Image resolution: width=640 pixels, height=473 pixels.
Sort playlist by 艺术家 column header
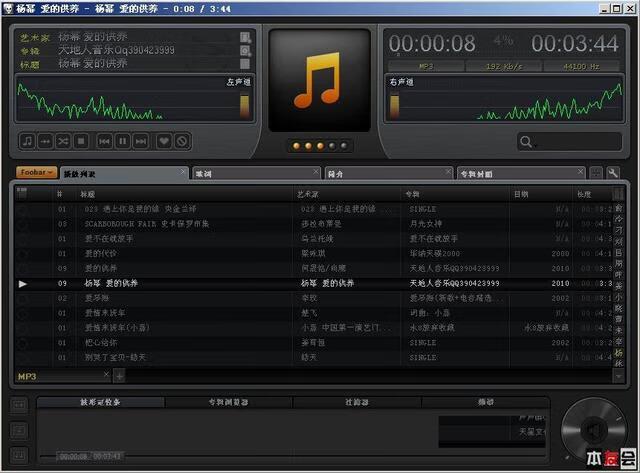point(308,194)
